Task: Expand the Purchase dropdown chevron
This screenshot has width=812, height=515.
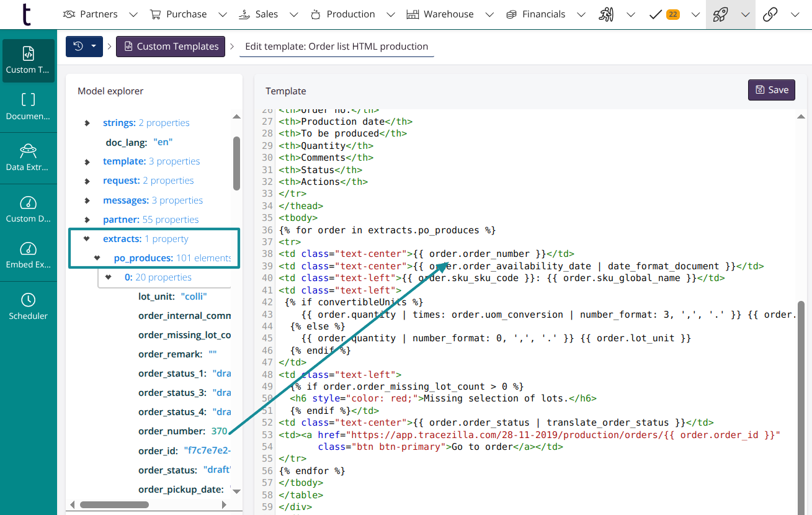Action: coord(223,14)
